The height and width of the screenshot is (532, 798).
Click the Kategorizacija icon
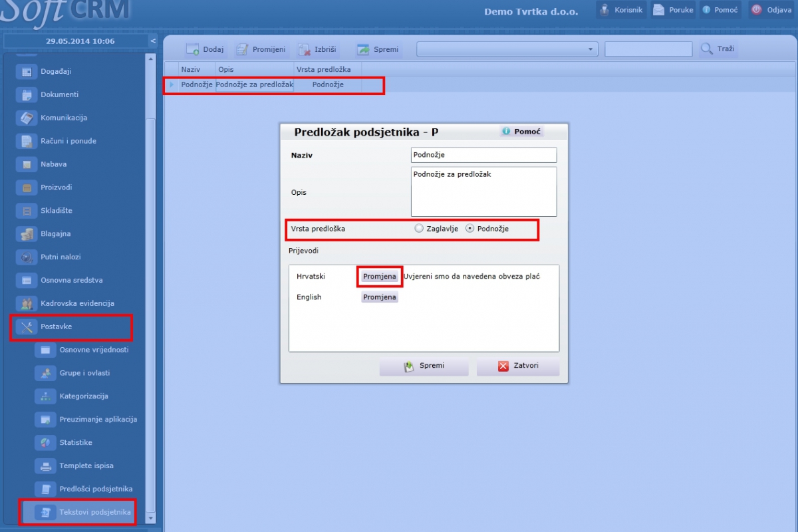(45, 396)
